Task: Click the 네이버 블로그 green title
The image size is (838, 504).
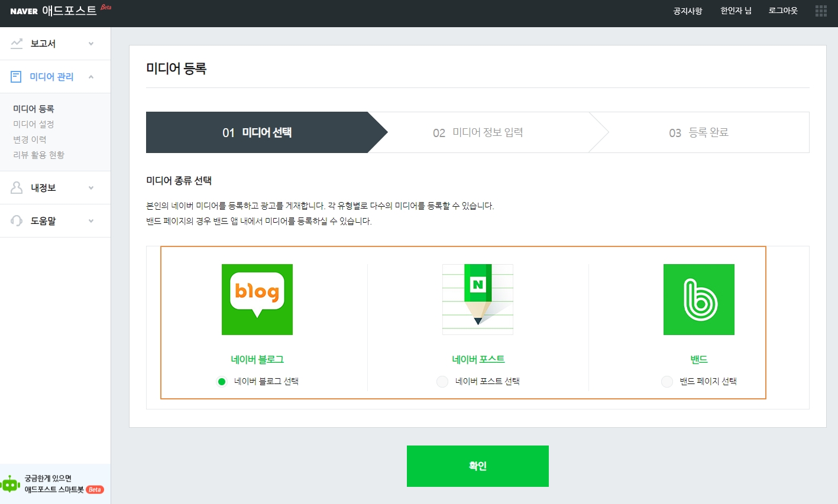Action: 257,359
